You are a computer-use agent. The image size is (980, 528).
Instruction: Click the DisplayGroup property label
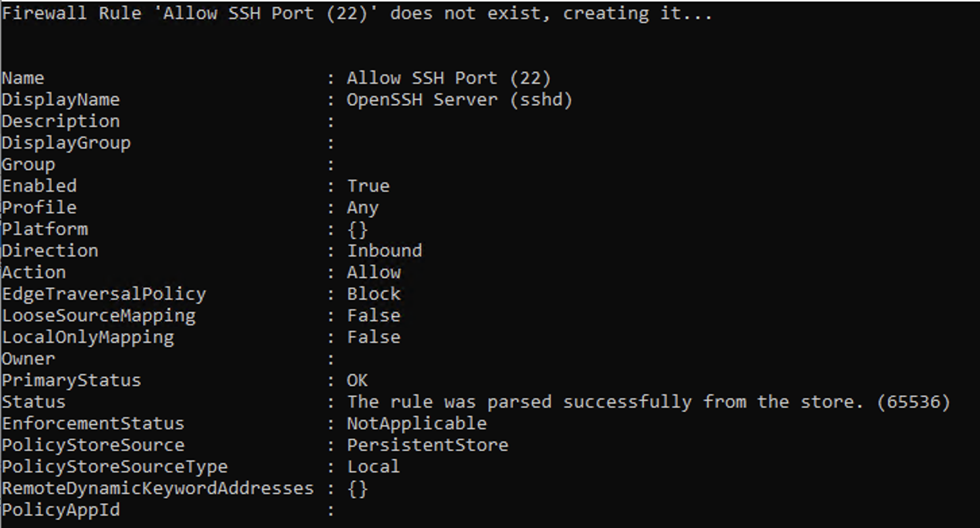tap(66, 143)
